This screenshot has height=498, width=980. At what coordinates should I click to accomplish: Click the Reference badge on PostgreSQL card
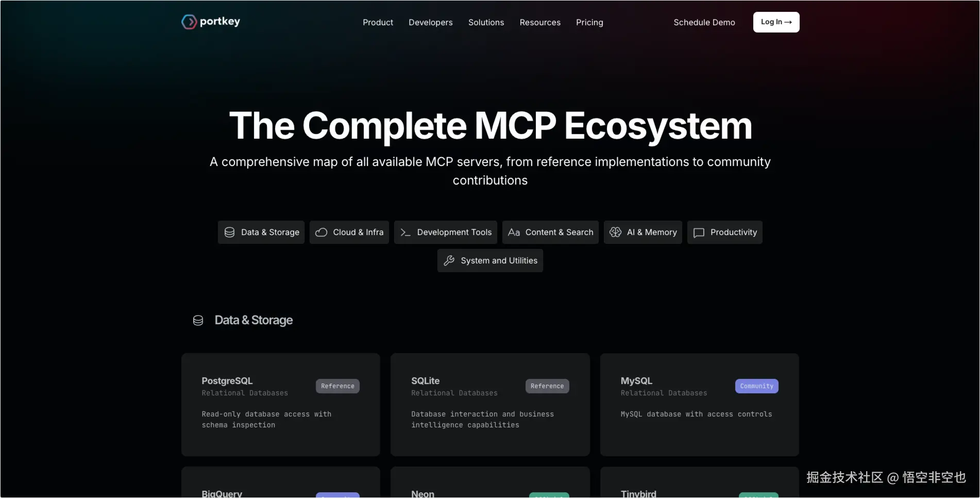[x=337, y=386]
